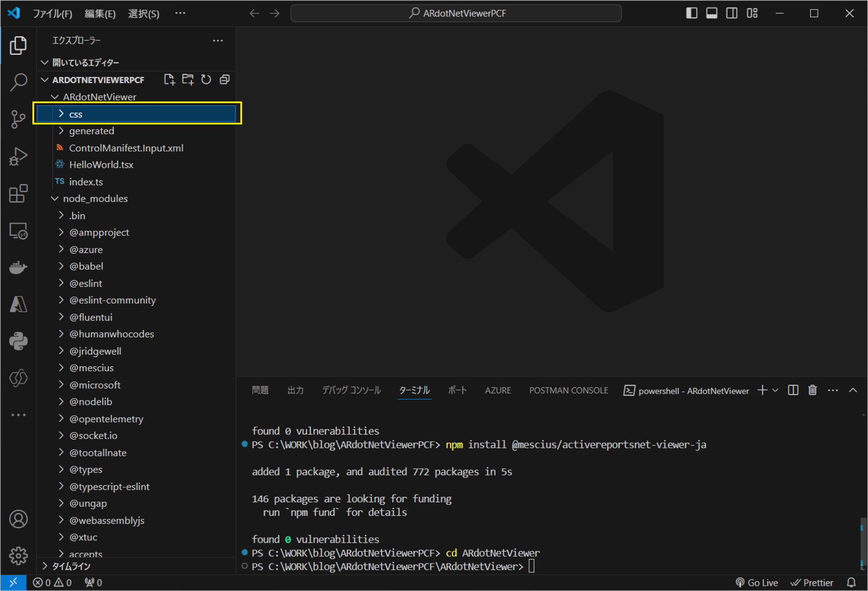Open the Docker view

[18, 267]
